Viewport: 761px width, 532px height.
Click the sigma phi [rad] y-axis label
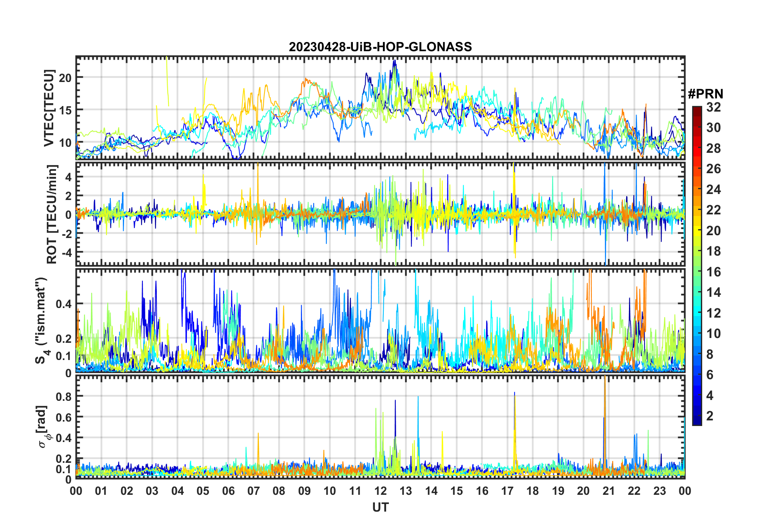click(x=42, y=426)
